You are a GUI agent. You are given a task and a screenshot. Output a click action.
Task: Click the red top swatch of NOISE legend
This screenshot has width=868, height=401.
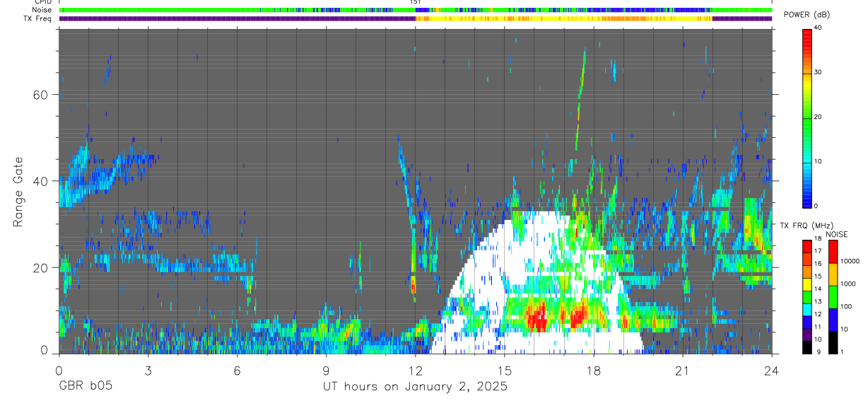(832, 252)
